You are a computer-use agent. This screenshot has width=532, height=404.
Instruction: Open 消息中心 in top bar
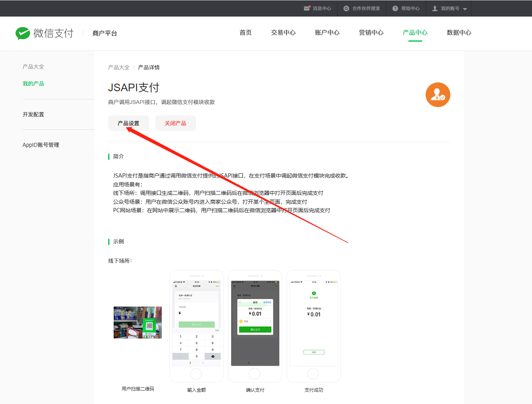coord(322,8)
